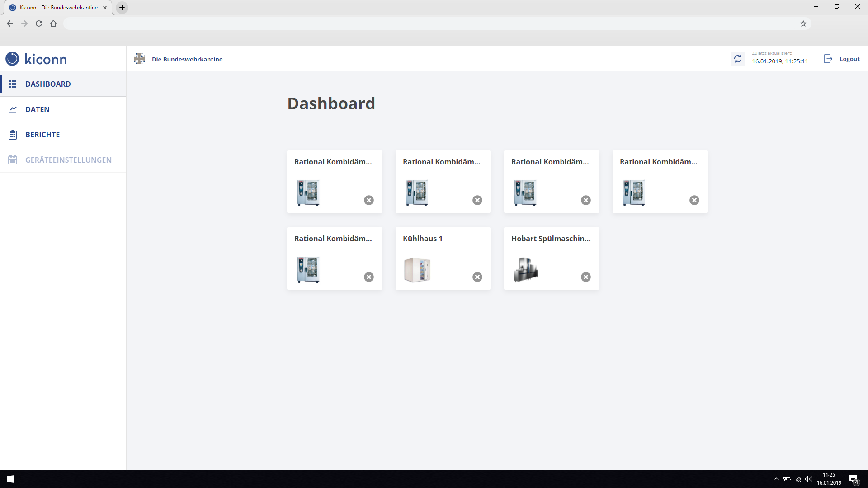Viewport: 868px width, 488px height.
Task: Go back with the browser back arrow
Action: (10, 23)
